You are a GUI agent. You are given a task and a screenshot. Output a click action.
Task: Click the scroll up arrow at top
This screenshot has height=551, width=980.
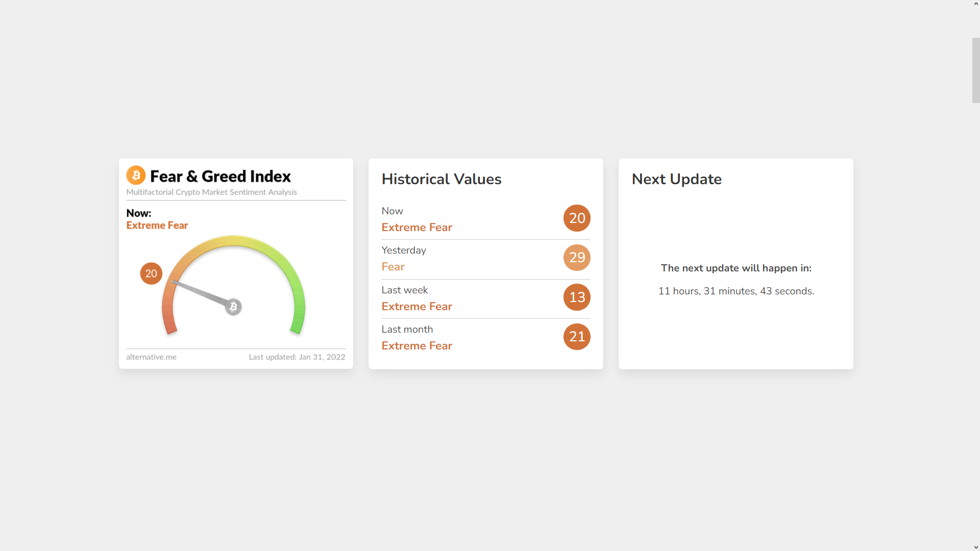click(976, 4)
